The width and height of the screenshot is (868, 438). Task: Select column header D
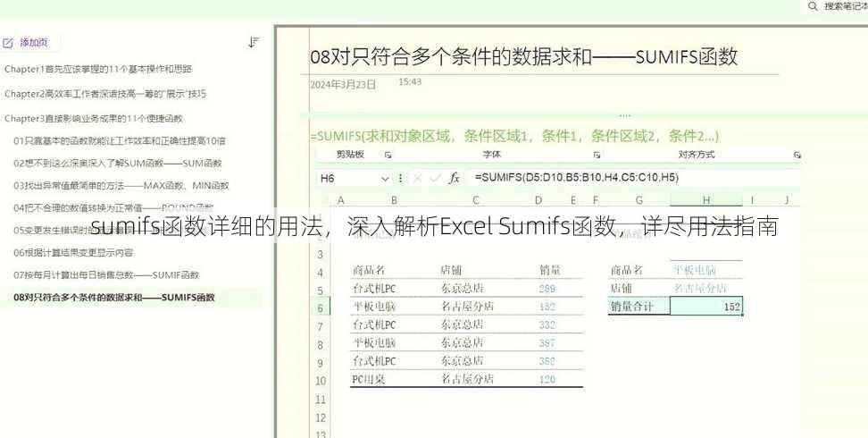point(538,200)
